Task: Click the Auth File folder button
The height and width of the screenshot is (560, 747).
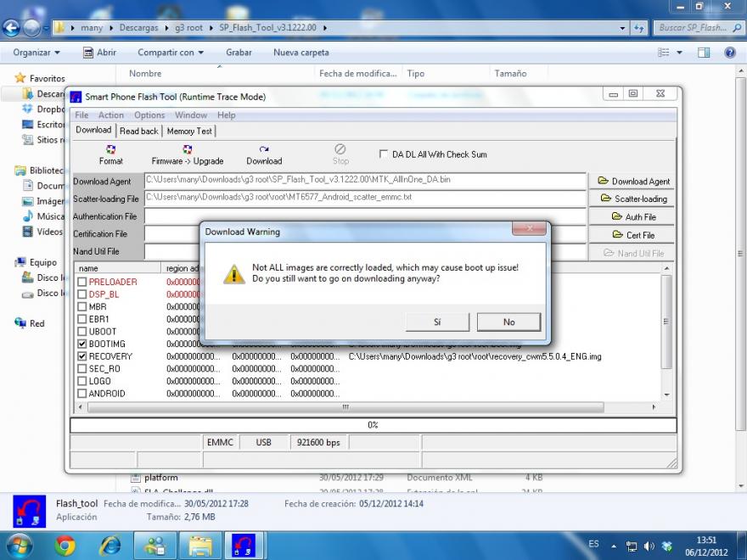Action: 632,216
